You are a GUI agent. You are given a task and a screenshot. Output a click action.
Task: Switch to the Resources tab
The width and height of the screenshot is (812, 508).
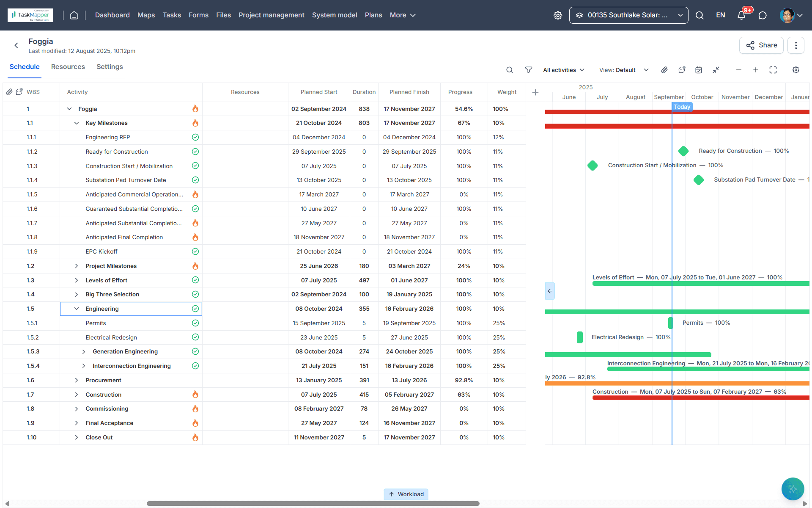[68, 67]
